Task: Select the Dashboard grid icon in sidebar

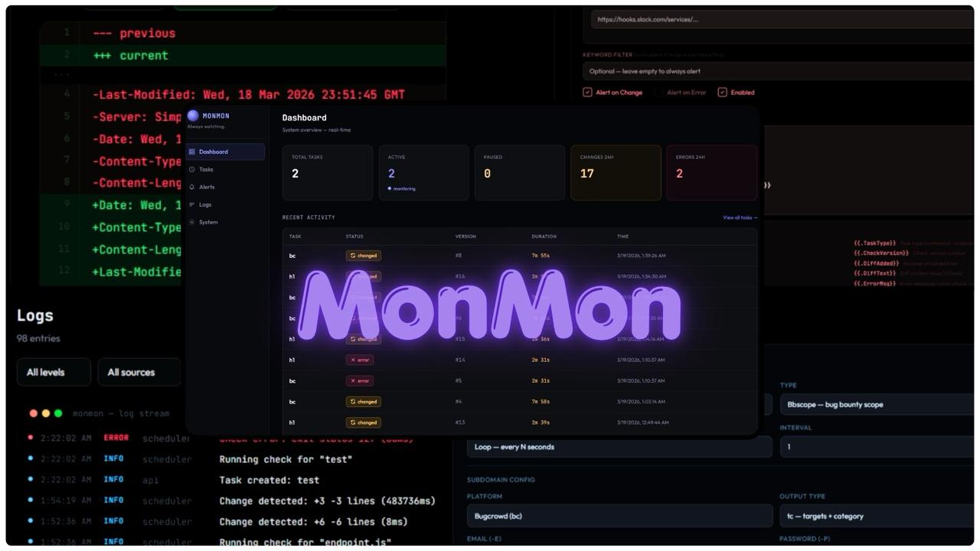Action: point(192,152)
